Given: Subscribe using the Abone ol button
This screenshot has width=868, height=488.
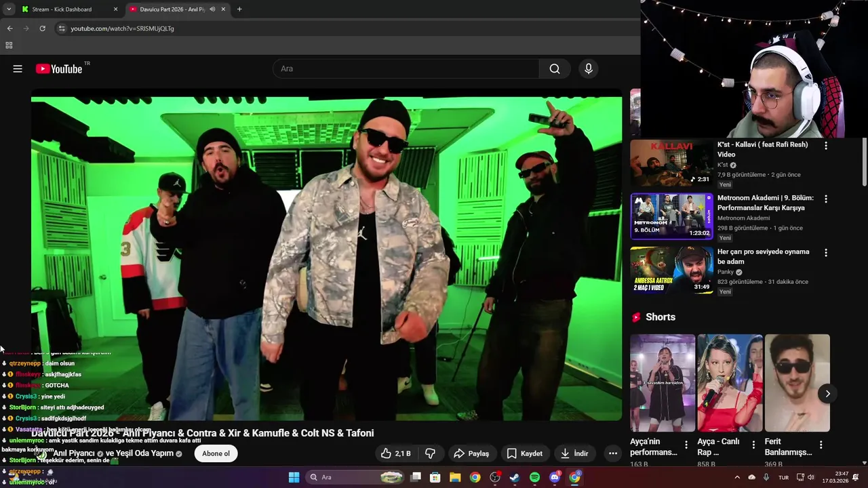Looking at the screenshot, I should tap(216, 453).
